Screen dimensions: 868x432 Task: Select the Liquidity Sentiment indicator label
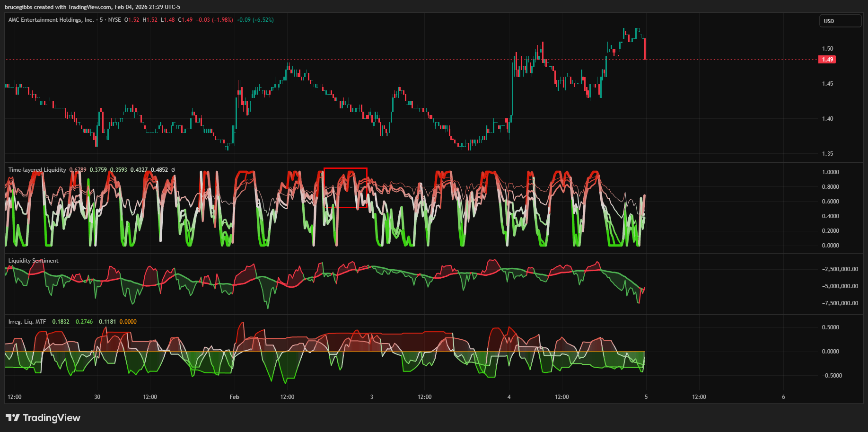[33, 261]
